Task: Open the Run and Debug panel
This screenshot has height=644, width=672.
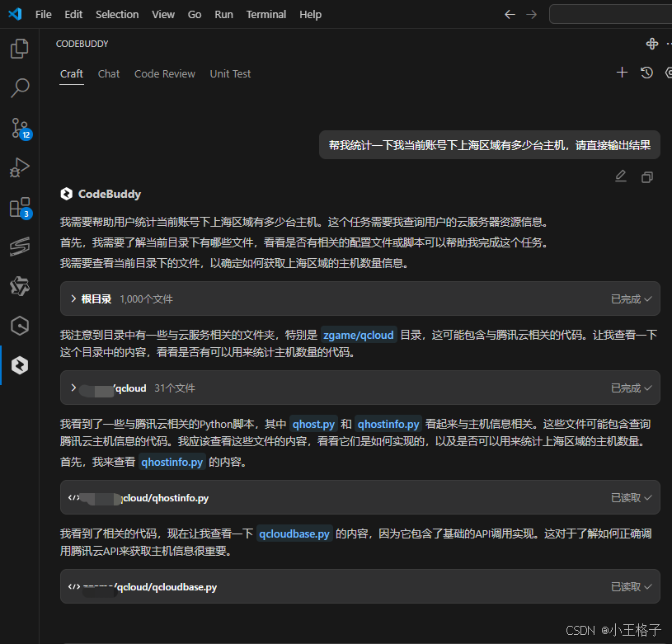Action: pyautogui.click(x=19, y=167)
